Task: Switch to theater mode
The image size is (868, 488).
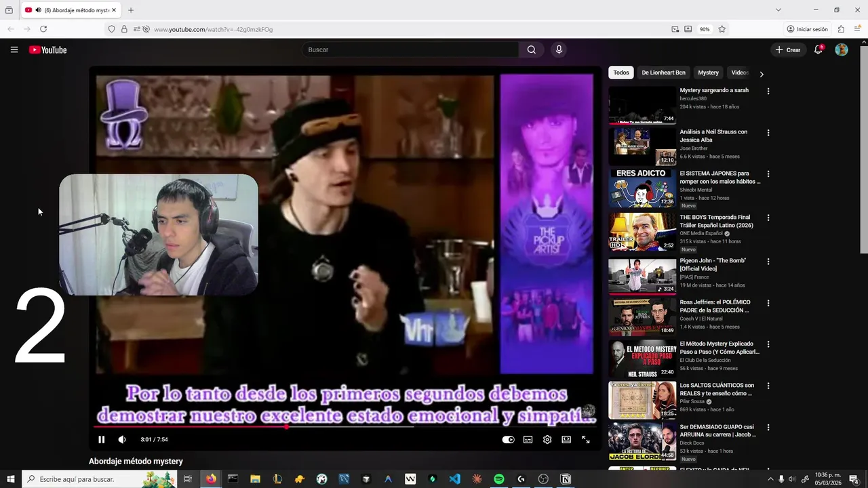Action: pos(566,439)
